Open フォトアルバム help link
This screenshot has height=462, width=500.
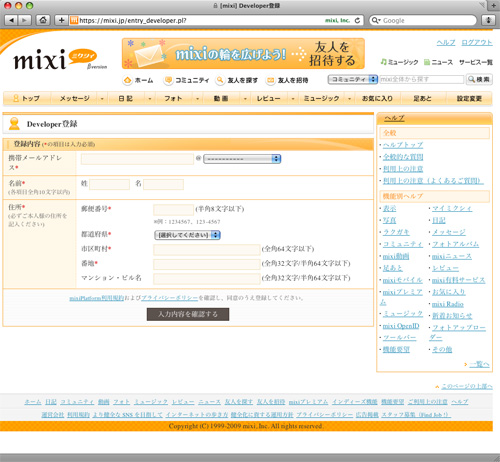(x=455, y=244)
